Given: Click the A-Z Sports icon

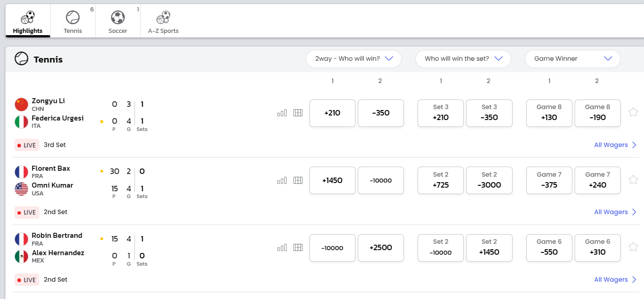Looking at the screenshot, I should (163, 18).
